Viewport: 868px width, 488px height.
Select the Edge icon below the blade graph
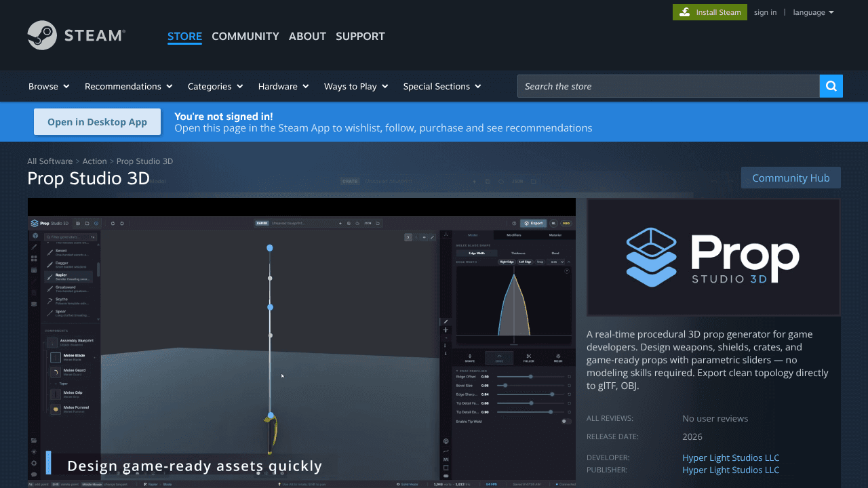[499, 358]
